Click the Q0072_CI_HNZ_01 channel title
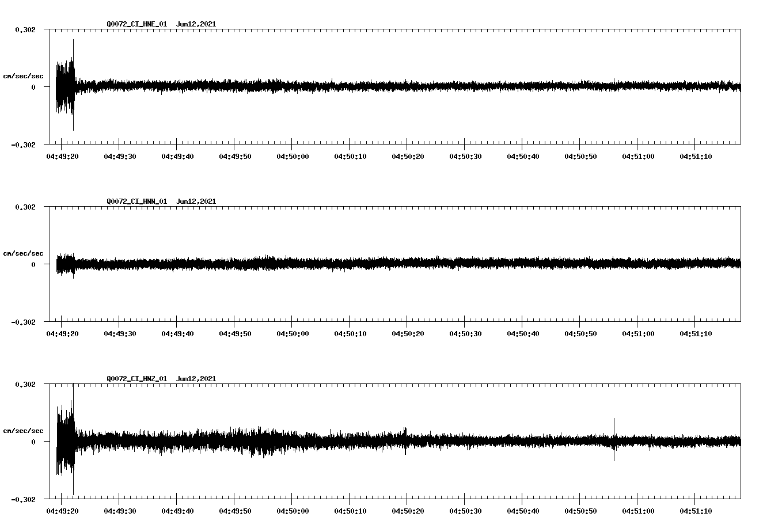 (137, 379)
